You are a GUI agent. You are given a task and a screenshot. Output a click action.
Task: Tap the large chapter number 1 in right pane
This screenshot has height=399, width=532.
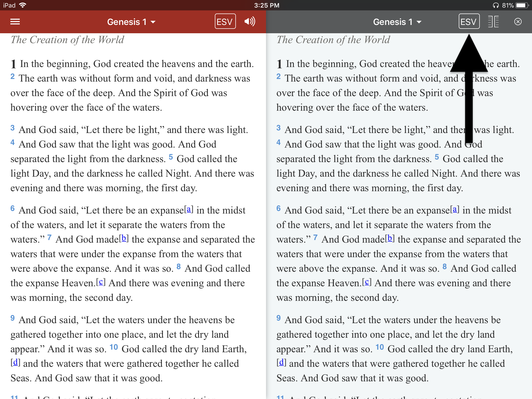coord(280,64)
